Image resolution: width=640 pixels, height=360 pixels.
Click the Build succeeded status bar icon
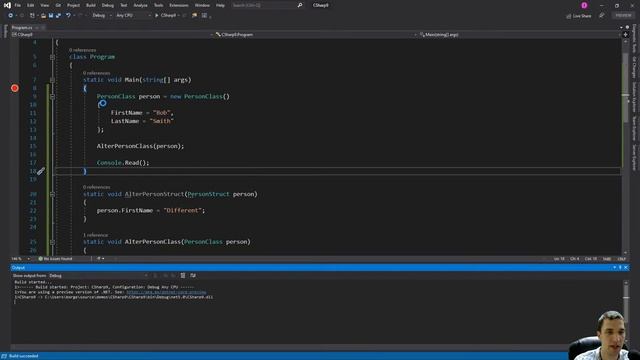(x=4, y=356)
